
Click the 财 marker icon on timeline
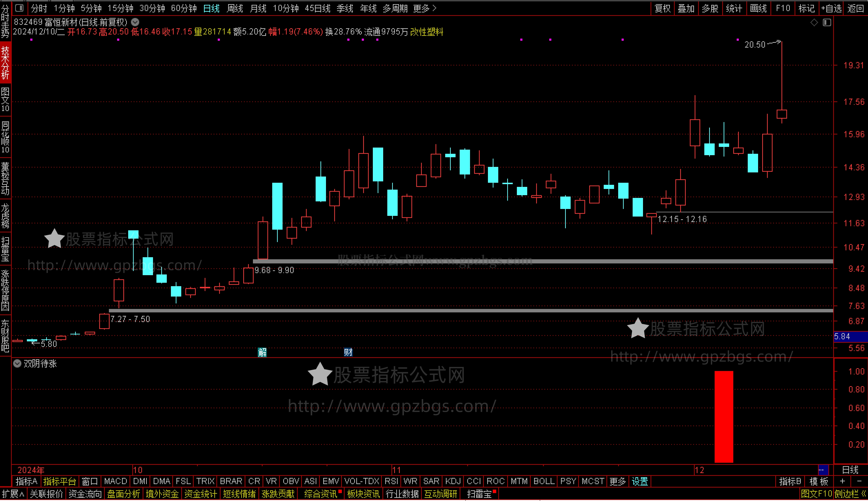[348, 352]
